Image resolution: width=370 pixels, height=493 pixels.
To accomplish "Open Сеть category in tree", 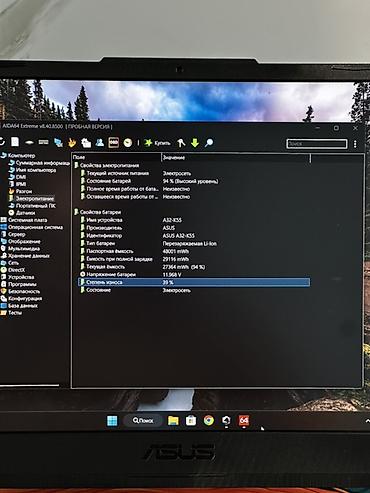I will coord(10,263).
